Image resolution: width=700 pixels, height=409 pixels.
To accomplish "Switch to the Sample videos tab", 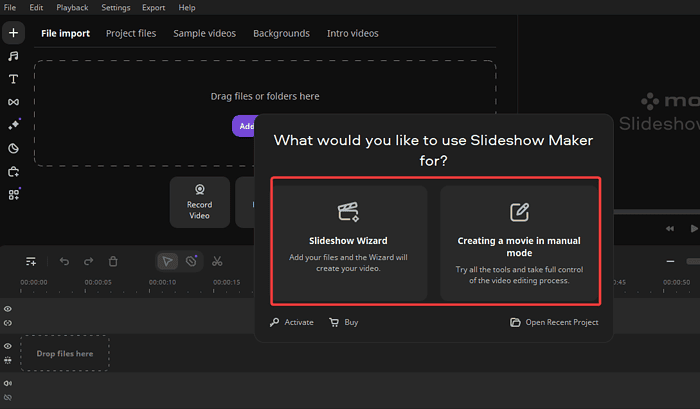I will point(204,33).
